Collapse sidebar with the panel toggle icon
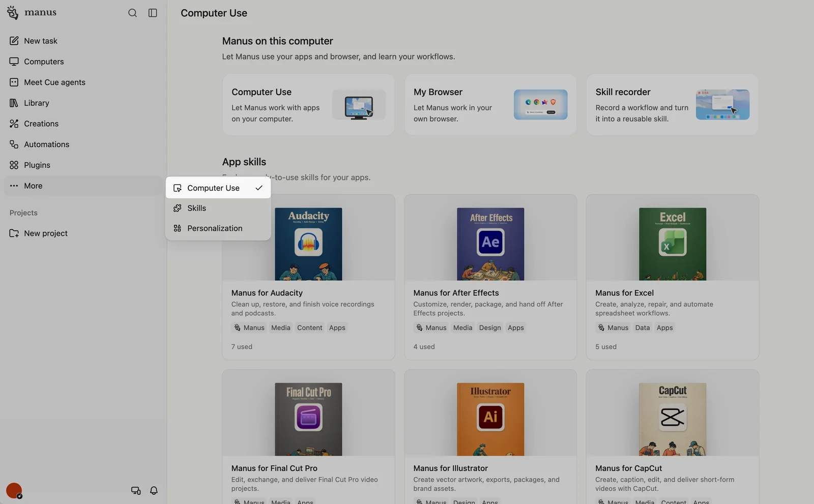The height and width of the screenshot is (504, 814). tap(153, 13)
